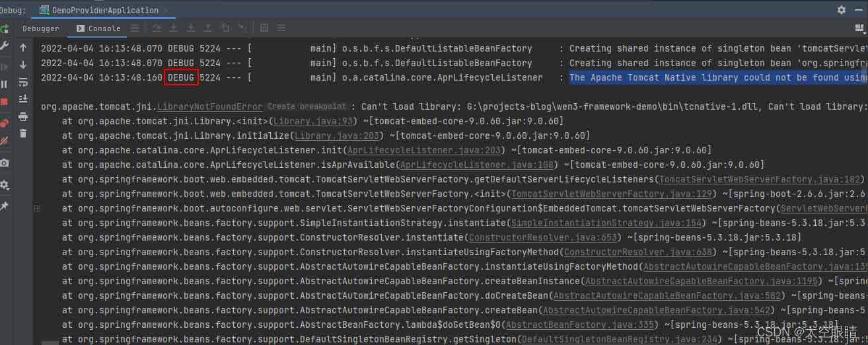This screenshot has width=868, height=345.
Task: Pin the debug tab
Action: [4, 206]
